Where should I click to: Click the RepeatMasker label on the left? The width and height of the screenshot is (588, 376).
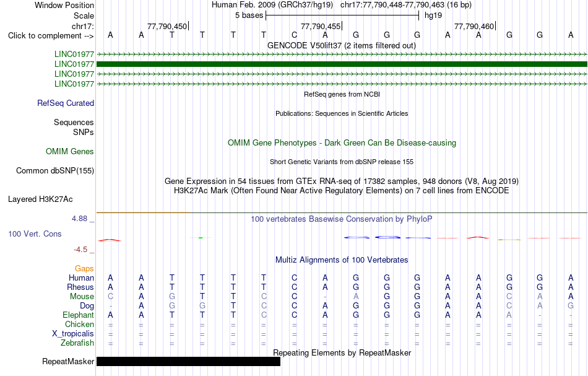point(68,361)
